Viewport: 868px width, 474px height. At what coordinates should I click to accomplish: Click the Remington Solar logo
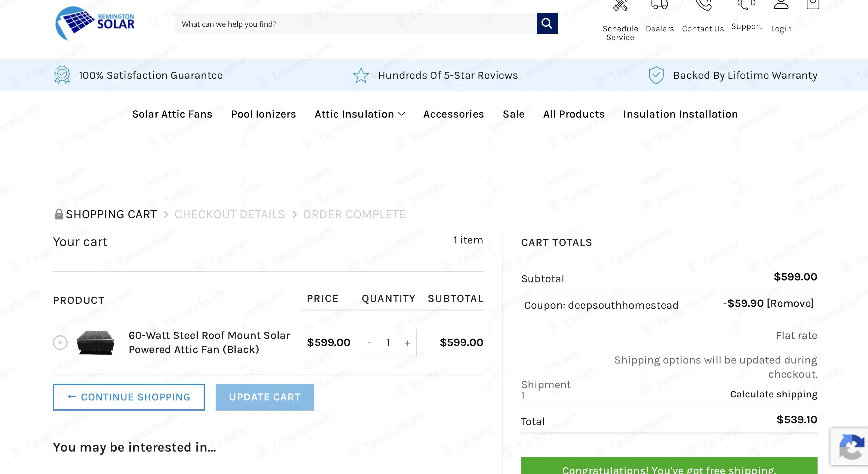[x=95, y=23]
